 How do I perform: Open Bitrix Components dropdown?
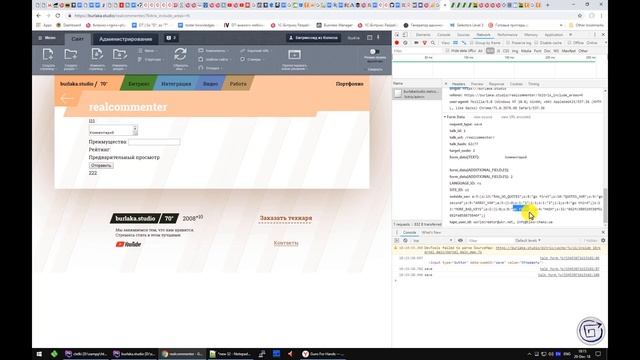[213, 51]
